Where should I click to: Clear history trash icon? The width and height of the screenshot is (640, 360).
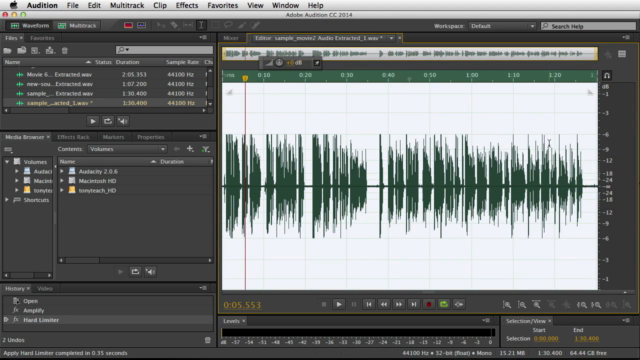click(x=208, y=340)
